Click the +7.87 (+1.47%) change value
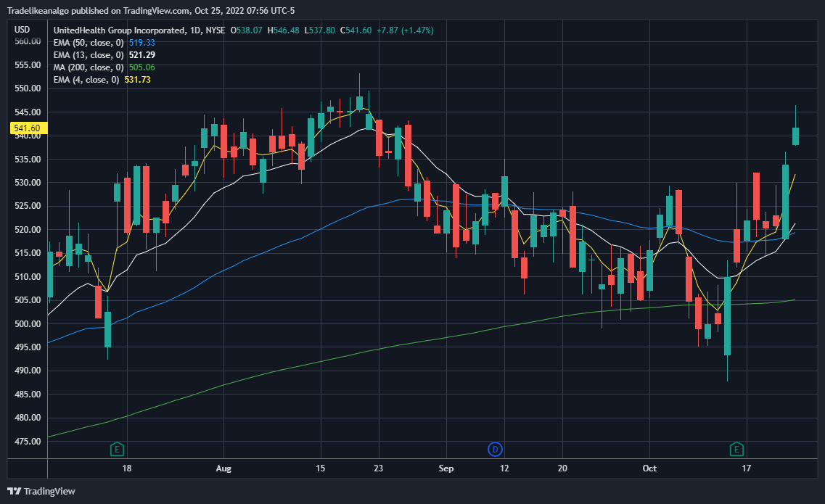 (x=405, y=30)
